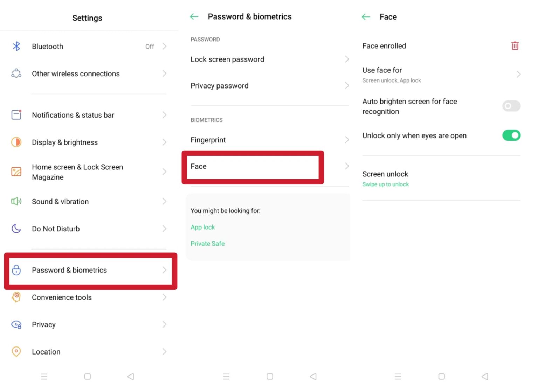Screen dimensions: 538x392
Task: Open the Convenience tools icon
Action: pos(16,297)
